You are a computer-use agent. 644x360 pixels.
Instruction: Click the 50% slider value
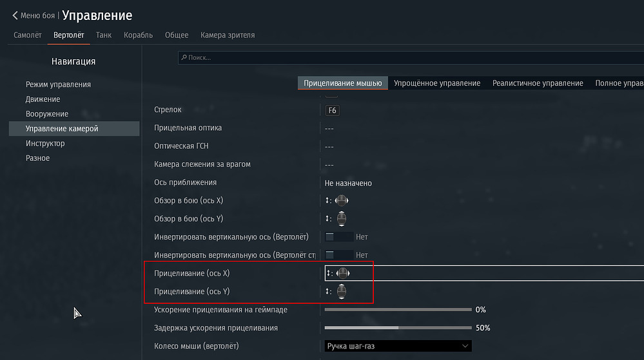pos(483,328)
